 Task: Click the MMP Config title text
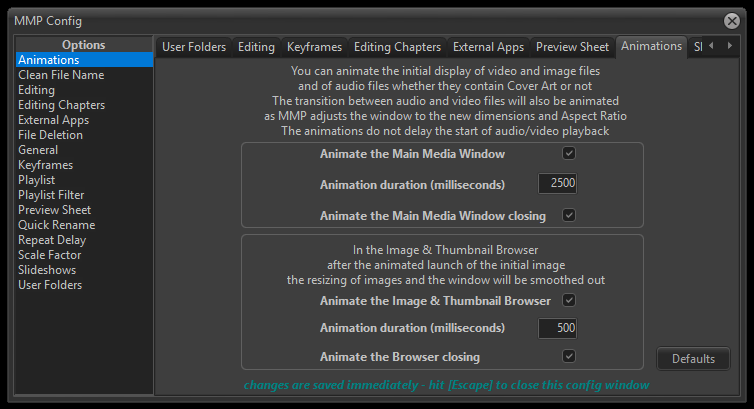[x=48, y=21]
